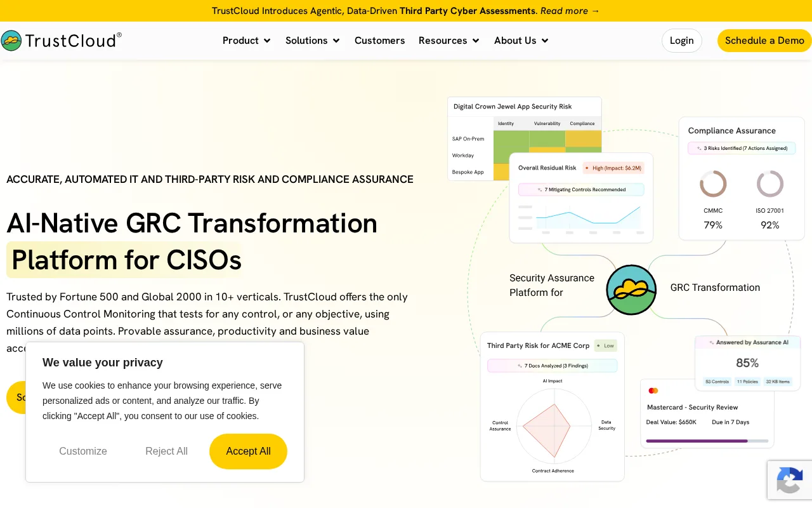Viewport: 812px width, 508px height.
Task: Click the Workday row label
Action: 463,155
